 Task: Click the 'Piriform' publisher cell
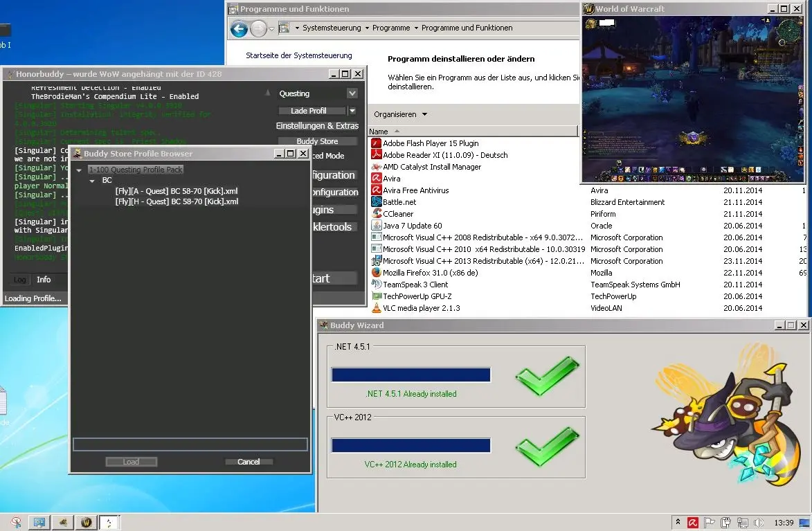coord(604,214)
